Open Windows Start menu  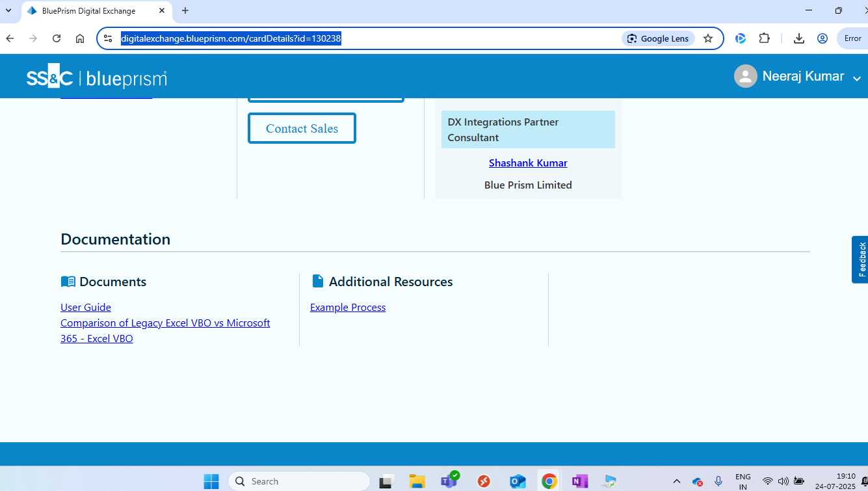[x=211, y=481]
